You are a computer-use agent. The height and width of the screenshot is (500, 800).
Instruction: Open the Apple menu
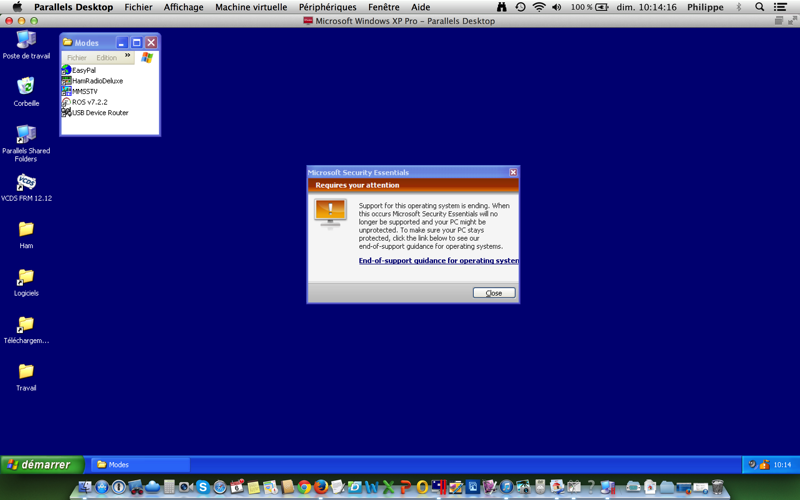[x=17, y=7]
